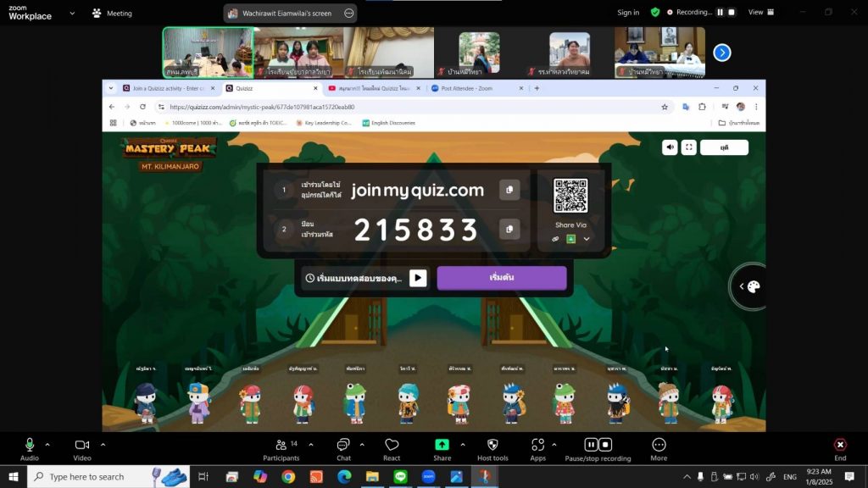The image size is (868, 488).
Task: Expand Zoom audio options arrow
Action: coord(47,444)
